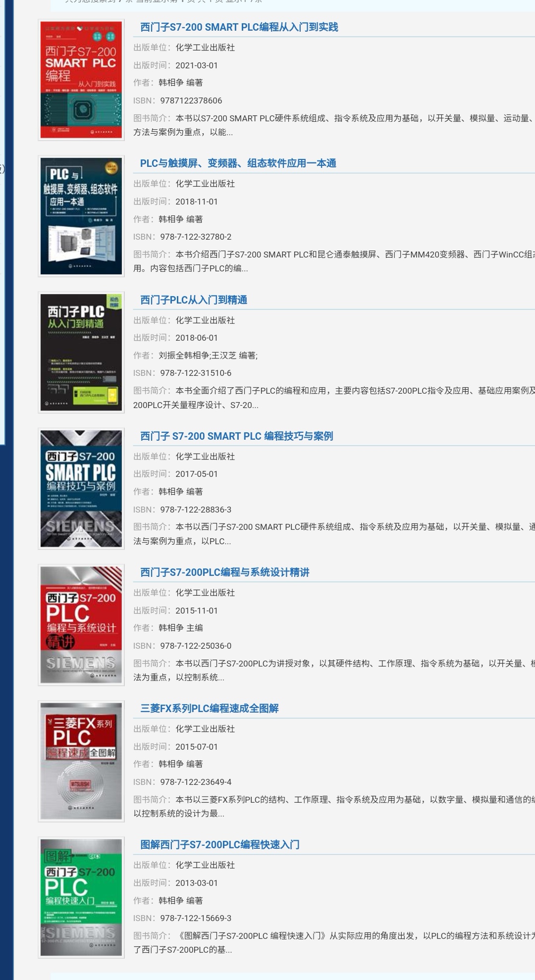Click the 2018-11-01 publication date
This screenshot has width=535, height=980.
pyautogui.click(x=196, y=202)
